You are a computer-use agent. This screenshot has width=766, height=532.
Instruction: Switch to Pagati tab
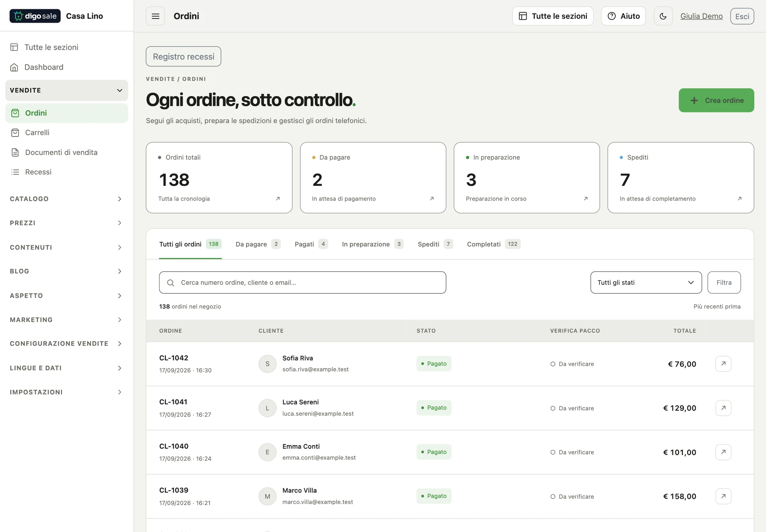[311, 244]
